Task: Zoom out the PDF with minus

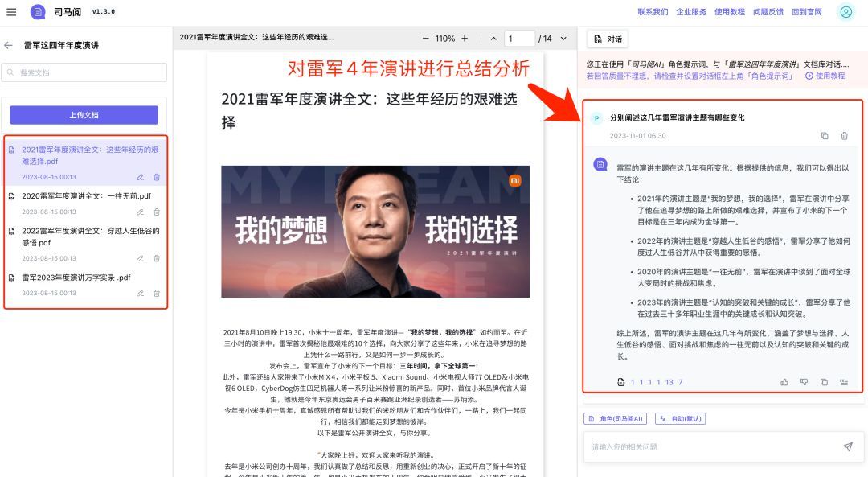Action: pos(425,39)
